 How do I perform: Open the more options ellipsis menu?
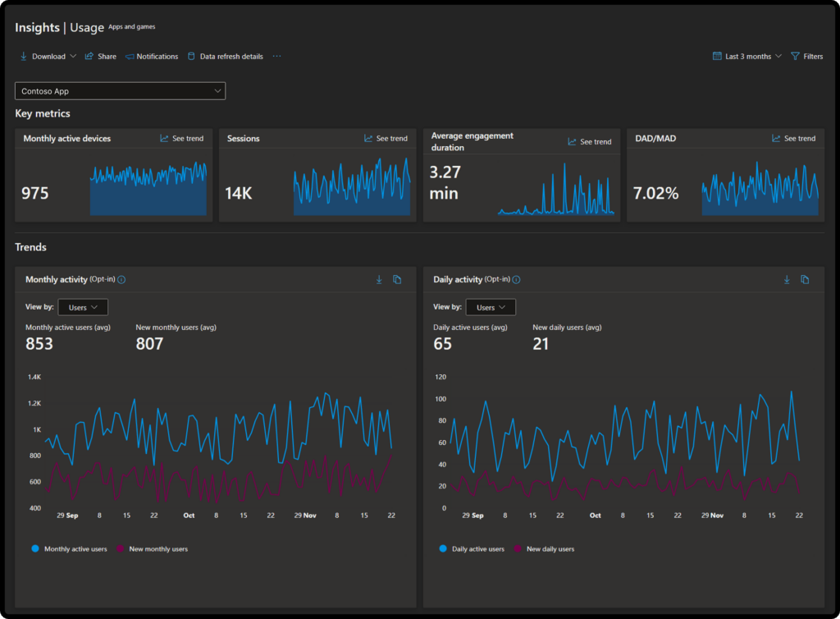(x=276, y=56)
